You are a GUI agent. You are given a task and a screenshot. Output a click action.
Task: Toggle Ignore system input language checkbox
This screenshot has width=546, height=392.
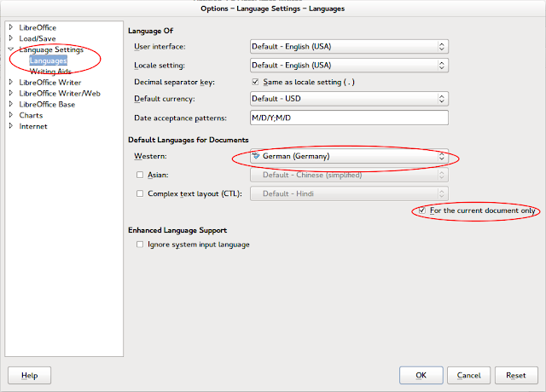click(141, 245)
